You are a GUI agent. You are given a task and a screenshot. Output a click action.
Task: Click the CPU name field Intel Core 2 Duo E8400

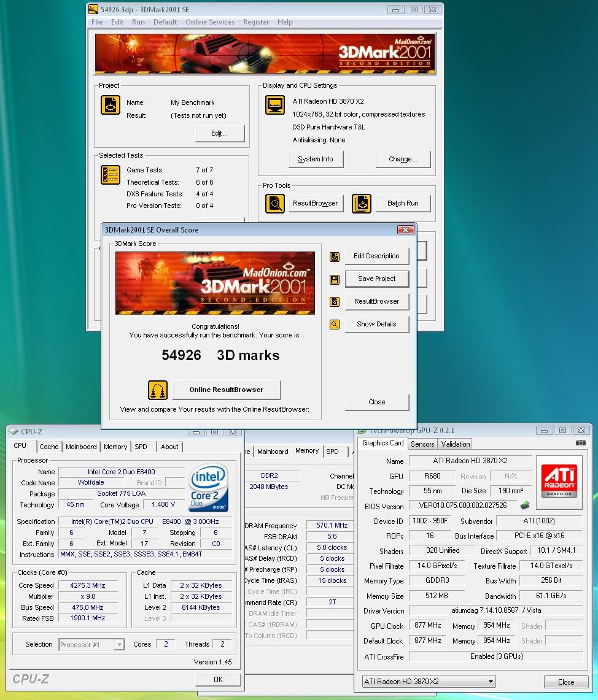coord(121,472)
